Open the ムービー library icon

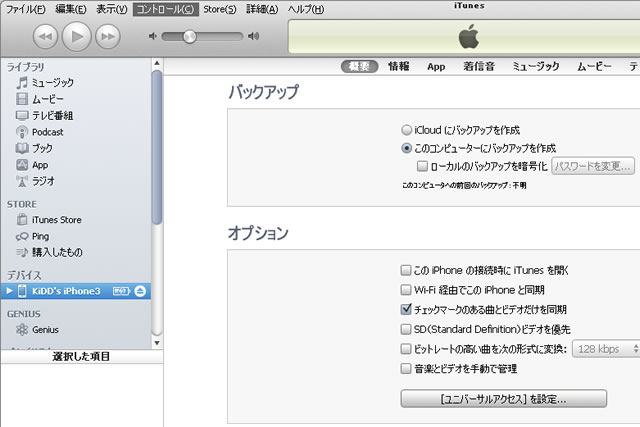22,99
